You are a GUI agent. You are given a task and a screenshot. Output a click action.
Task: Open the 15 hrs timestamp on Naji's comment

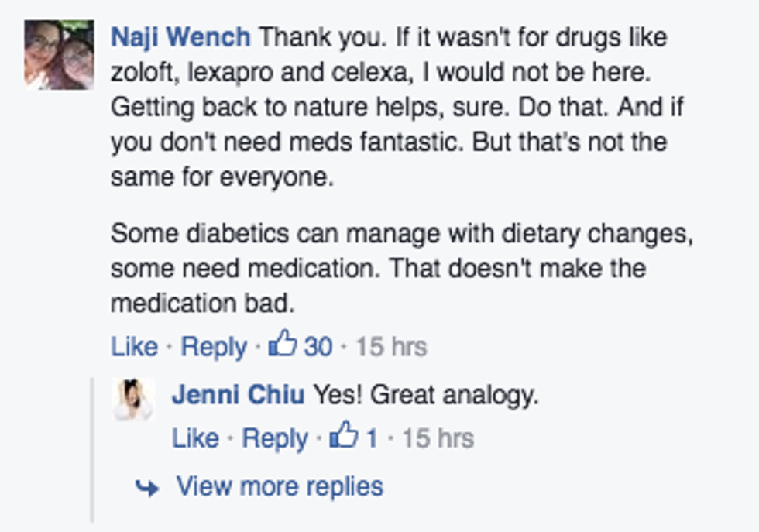coord(390,346)
